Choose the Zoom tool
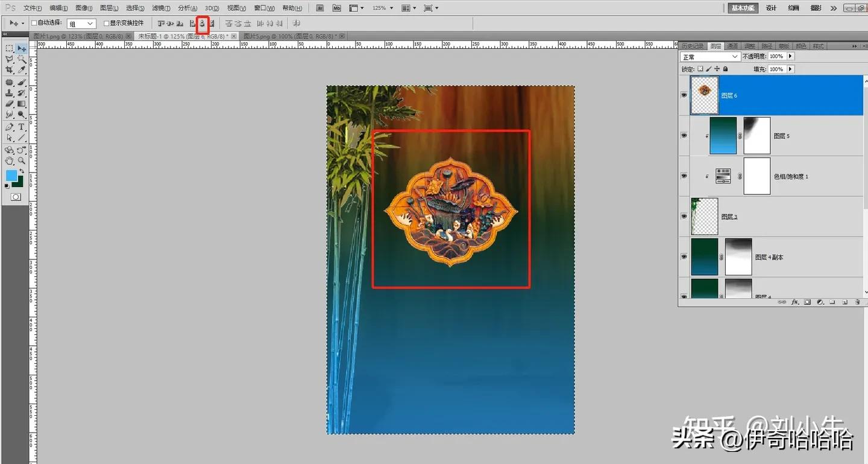This screenshot has height=464, width=868. pyautogui.click(x=21, y=160)
